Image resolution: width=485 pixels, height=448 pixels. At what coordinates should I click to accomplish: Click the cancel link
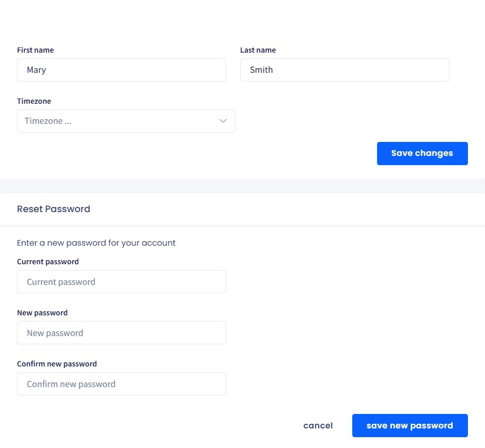318,425
